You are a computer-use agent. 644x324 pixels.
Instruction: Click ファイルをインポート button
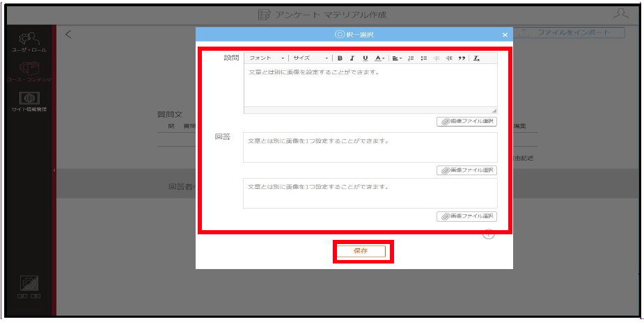(569, 33)
